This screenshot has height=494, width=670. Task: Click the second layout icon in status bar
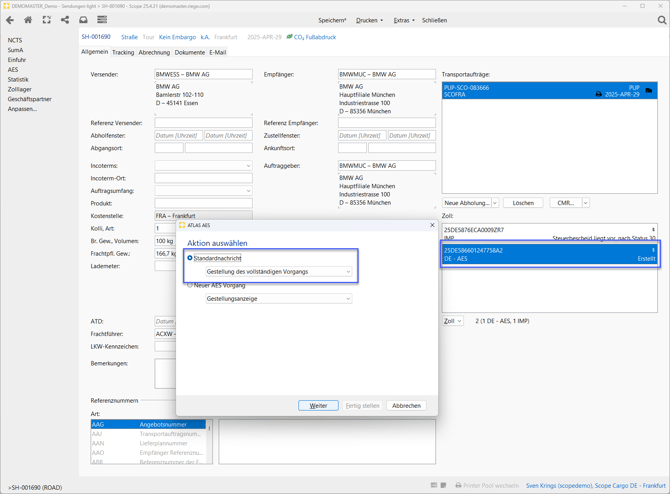pyautogui.click(x=444, y=485)
